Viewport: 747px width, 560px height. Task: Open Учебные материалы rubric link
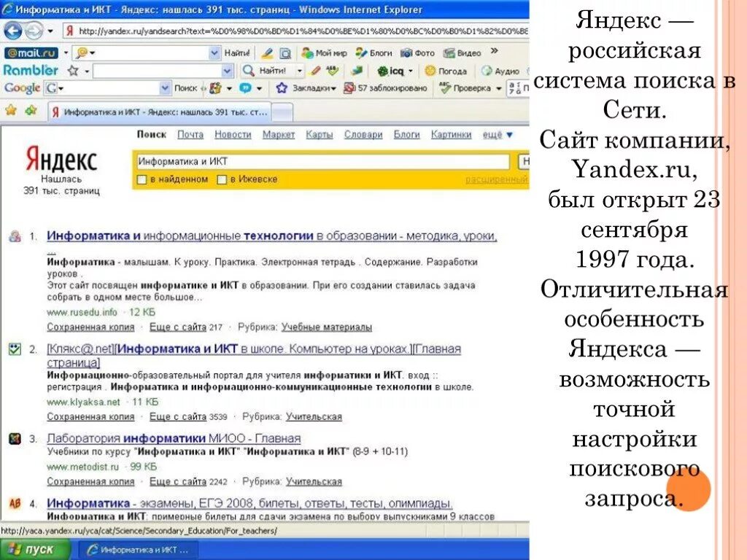click(x=326, y=327)
